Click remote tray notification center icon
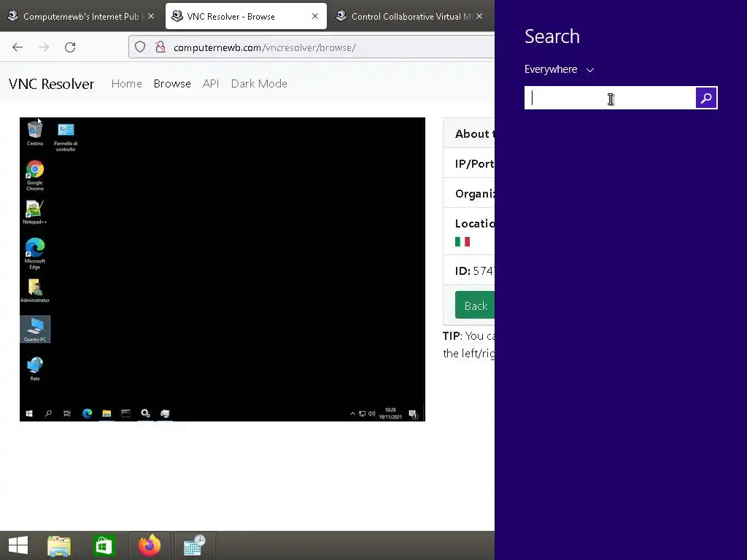This screenshot has width=747, height=560. 413,414
